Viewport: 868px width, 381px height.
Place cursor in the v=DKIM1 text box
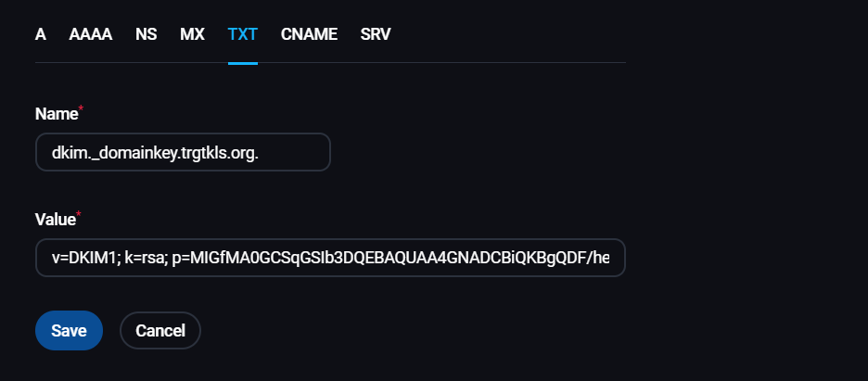(330, 258)
